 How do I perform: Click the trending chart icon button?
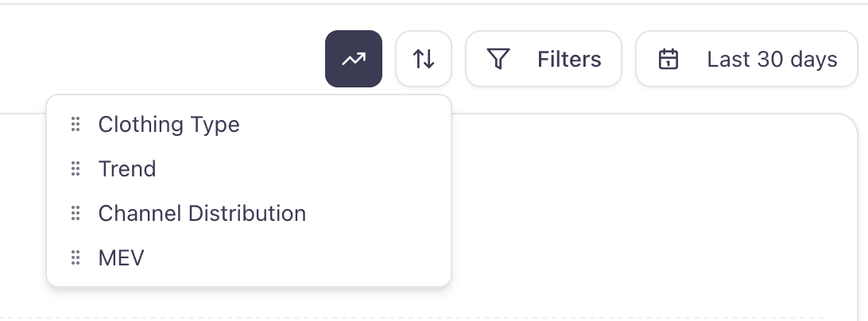click(x=354, y=59)
